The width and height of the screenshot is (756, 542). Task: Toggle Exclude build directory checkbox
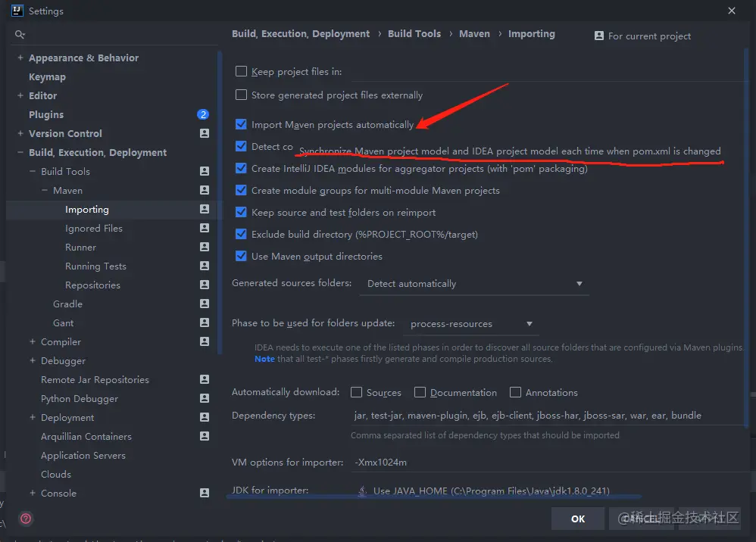[x=241, y=234]
